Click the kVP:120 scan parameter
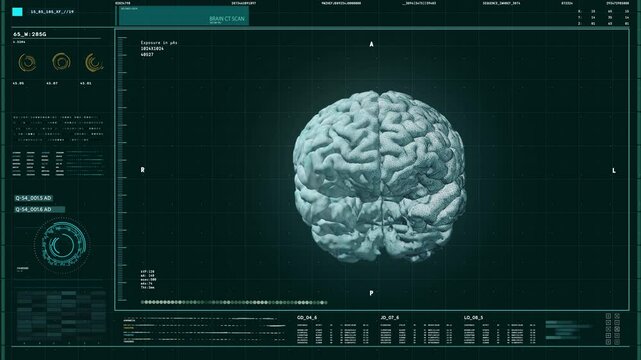The image size is (641, 360). [148, 271]
